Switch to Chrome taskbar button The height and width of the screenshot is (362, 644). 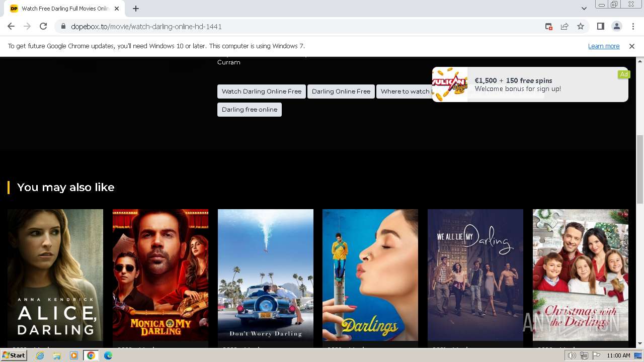[x=91, y=355]
